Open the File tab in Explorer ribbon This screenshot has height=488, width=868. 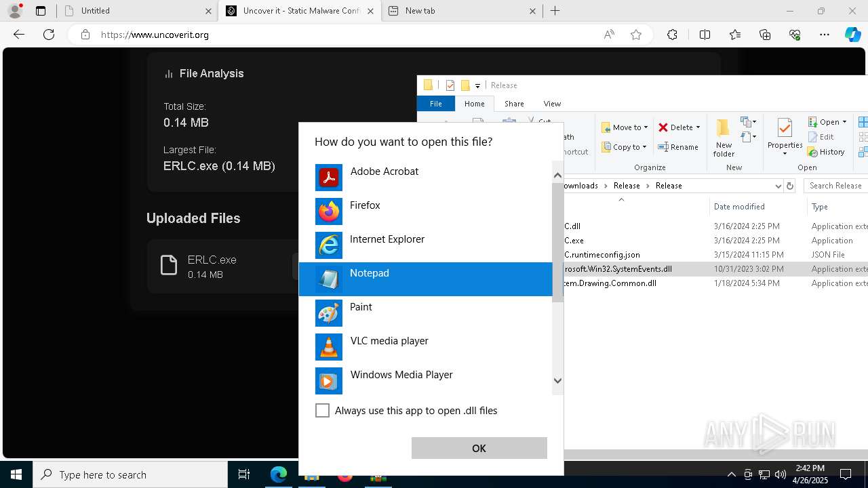(x=436, y=104)
